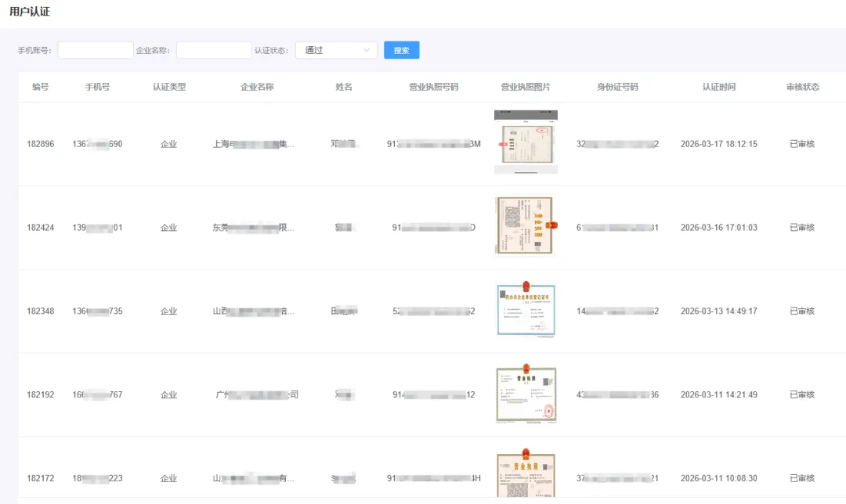This screenshot has height=504, width=846.
Task: Open business license thumbnail for row 182348
Action: pos(526,310)
